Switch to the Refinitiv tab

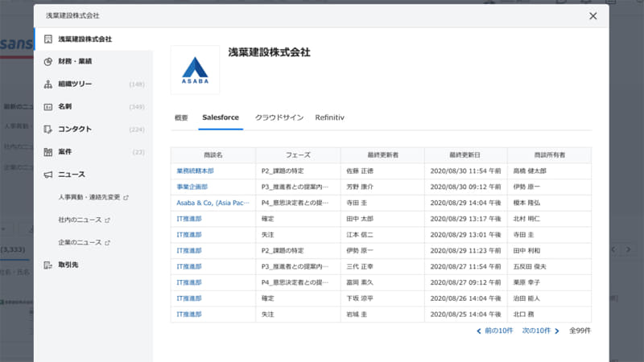click(x=330, y=117)
